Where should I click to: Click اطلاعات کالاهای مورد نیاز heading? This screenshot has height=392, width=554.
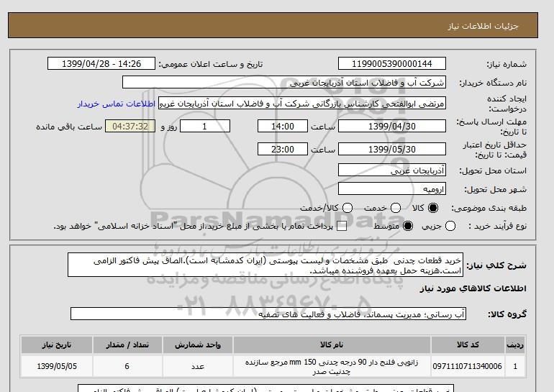pos(473,289)
